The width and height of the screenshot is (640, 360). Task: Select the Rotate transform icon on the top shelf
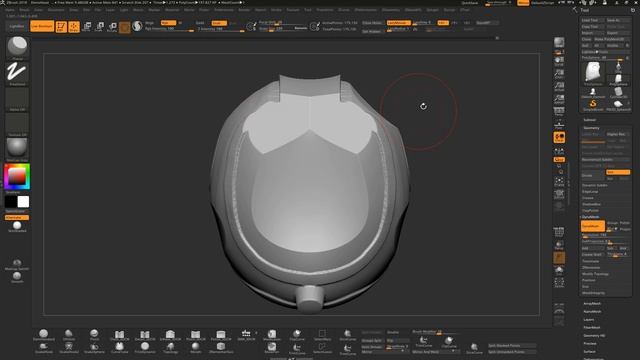point(112,27)
